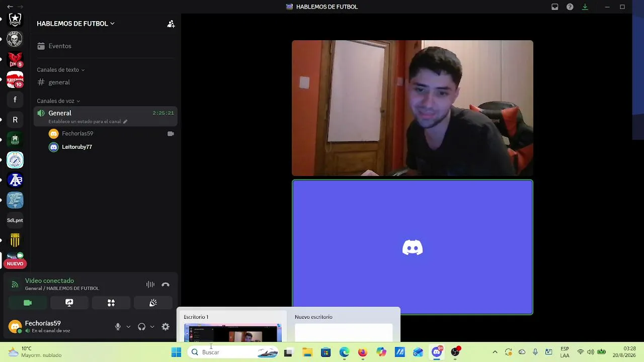Screen dimensions: 644x362
Task: Create a new desktop via Nuevo escritorio
Action: (344, 327)
